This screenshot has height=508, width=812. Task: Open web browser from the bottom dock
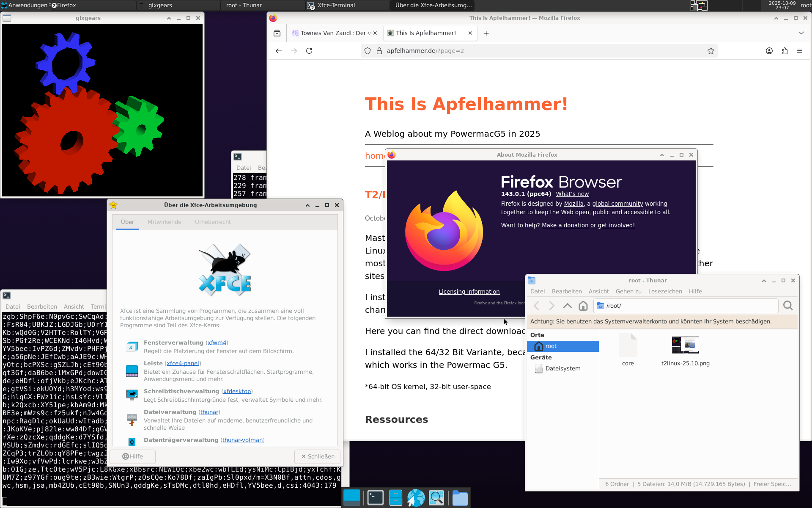(416, 498)
